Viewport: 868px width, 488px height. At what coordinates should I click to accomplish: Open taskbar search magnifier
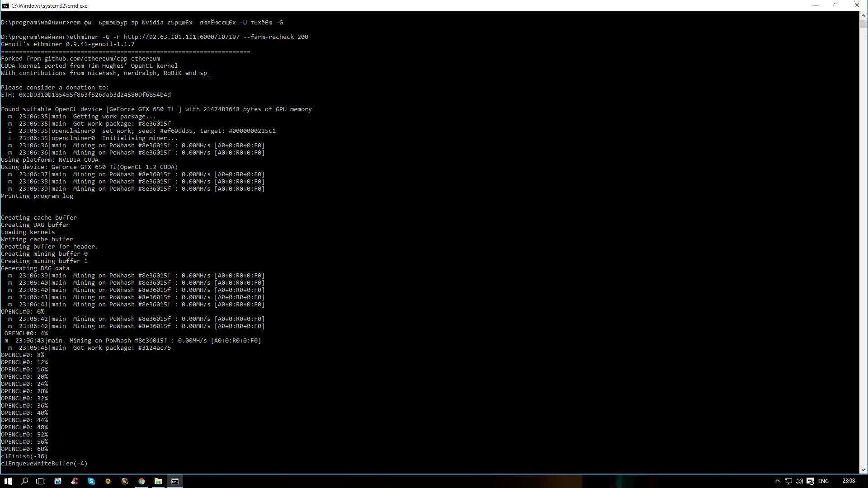tap(24, 481)
